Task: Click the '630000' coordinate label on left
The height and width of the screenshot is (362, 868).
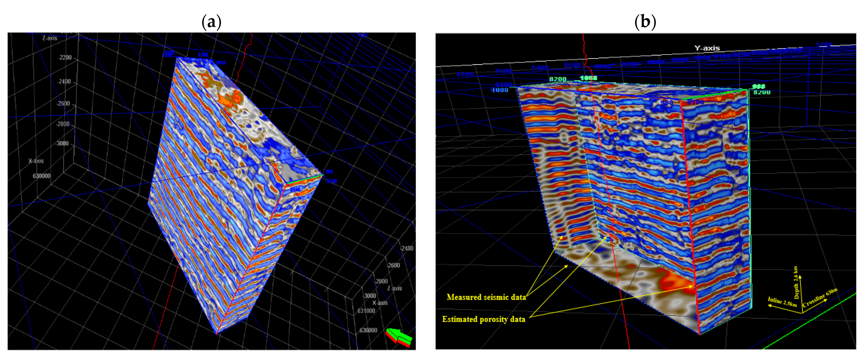Action: [x=41, y=176]
